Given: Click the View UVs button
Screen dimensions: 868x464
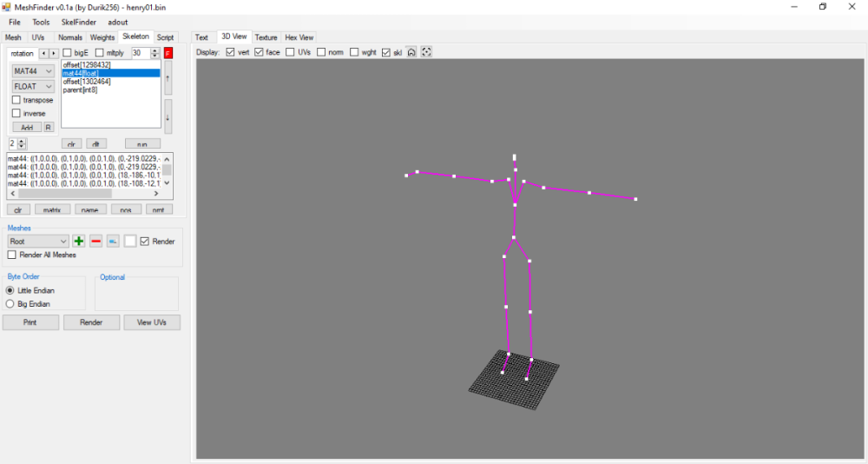Looking at the screenshot, I should point(152,322).
